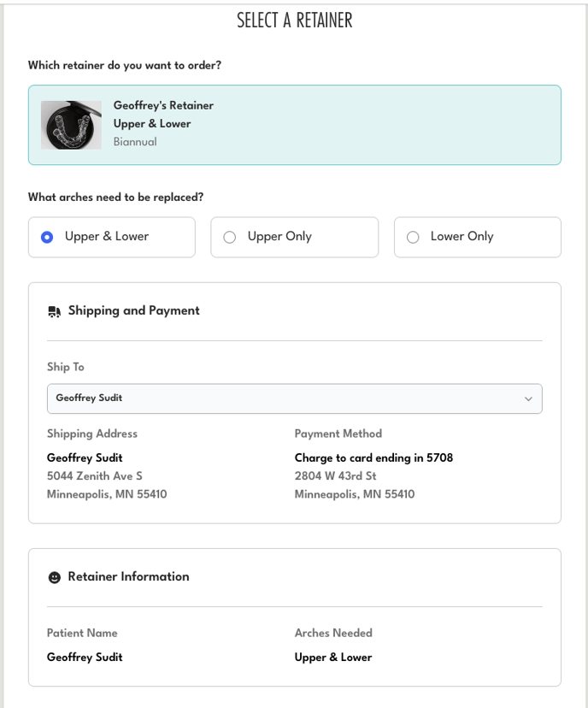The width and height of the screenshot is (588, 708).
Task: Choose the Upper Only arch option
Action: (229, 237)
